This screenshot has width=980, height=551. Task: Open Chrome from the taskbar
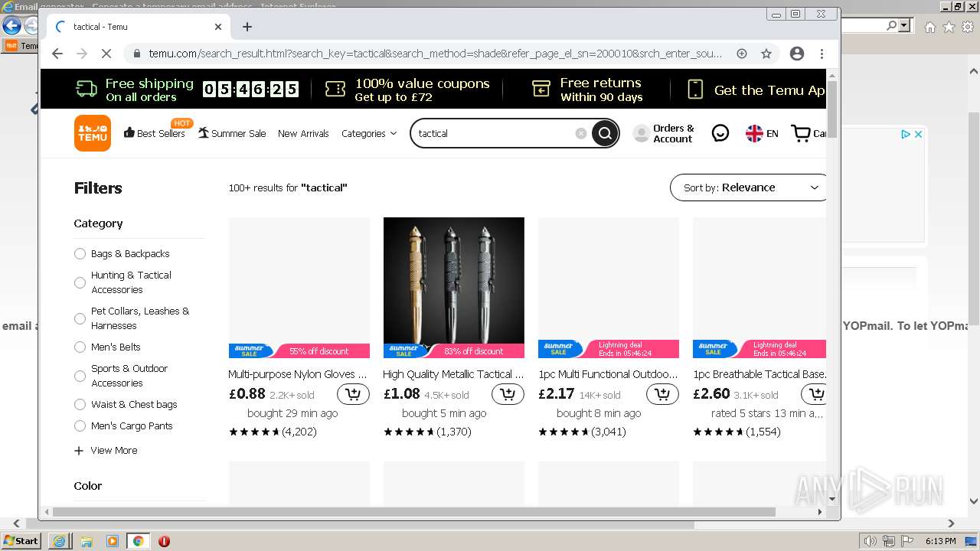pyautogui.click(x=138, y=541)
